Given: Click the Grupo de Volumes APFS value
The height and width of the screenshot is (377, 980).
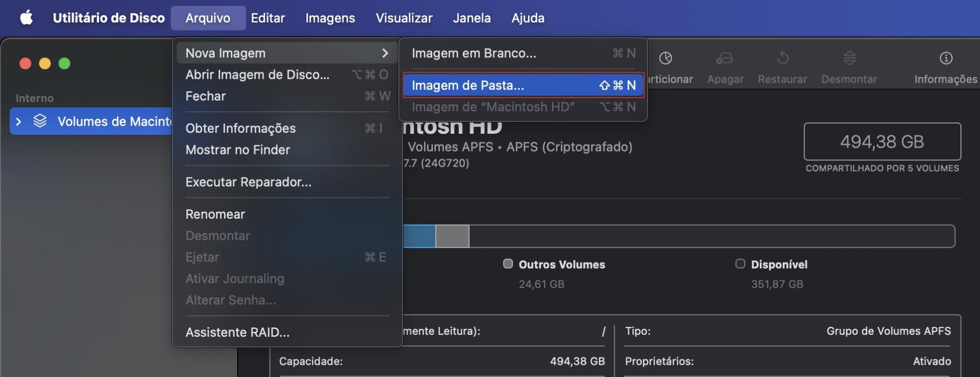Looking at the screenshot, I should point(888,331).
